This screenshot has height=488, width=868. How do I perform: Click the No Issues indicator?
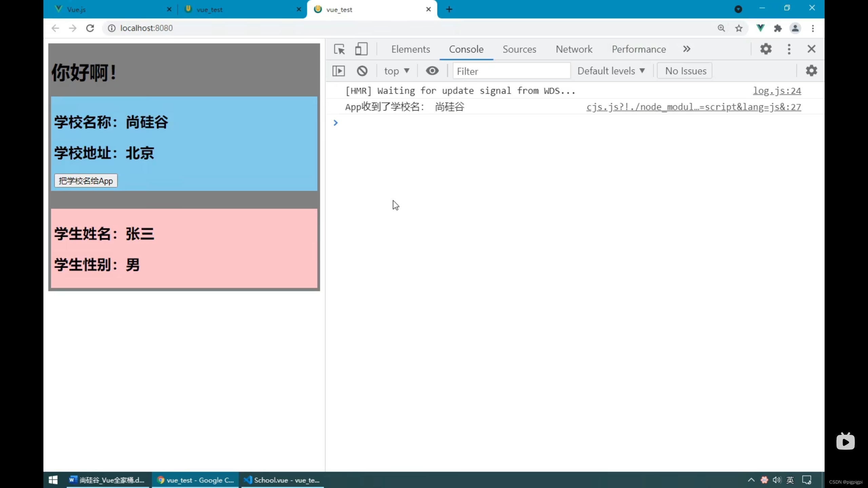click(686, 70)
